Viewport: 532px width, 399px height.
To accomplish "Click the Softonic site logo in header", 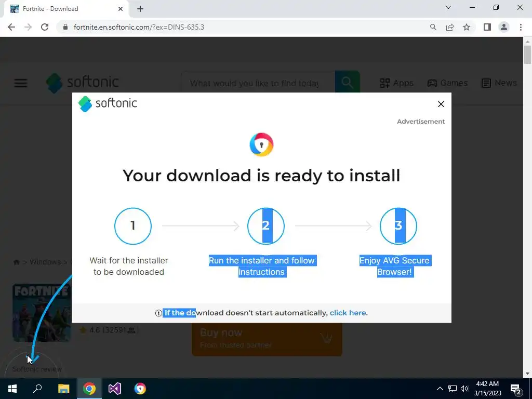I will coord(83,83).
